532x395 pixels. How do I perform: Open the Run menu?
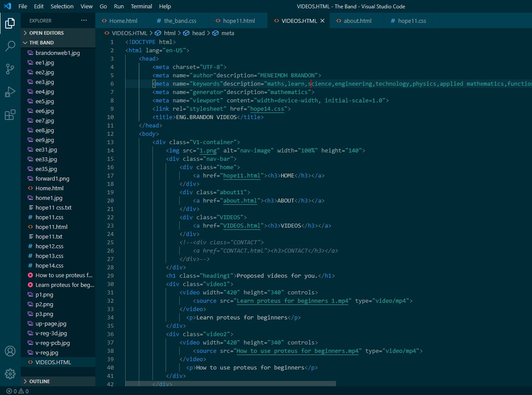tap(119, 6)
